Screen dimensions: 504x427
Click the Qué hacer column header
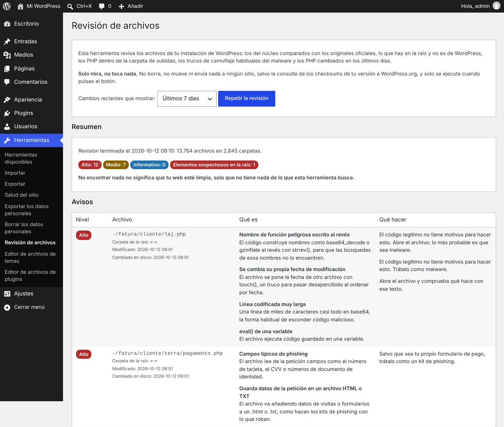[393, 220]
